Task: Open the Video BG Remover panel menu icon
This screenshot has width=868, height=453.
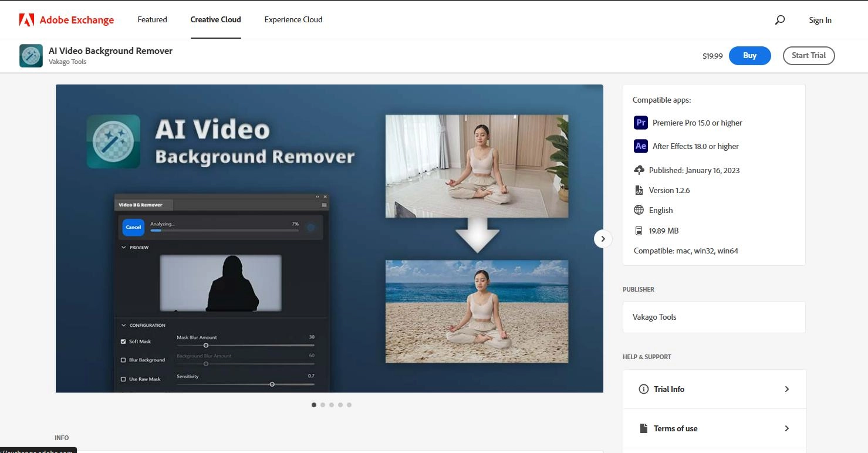Action: [324, 205]
